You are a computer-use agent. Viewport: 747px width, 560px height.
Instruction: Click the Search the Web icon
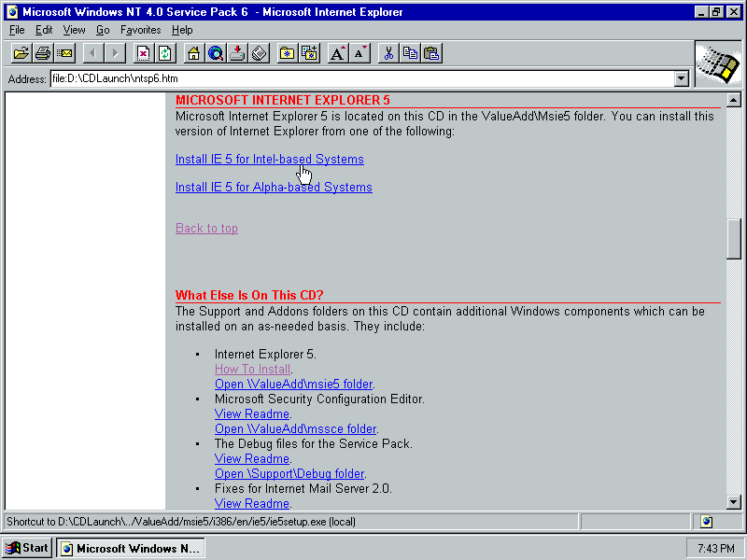216,53
